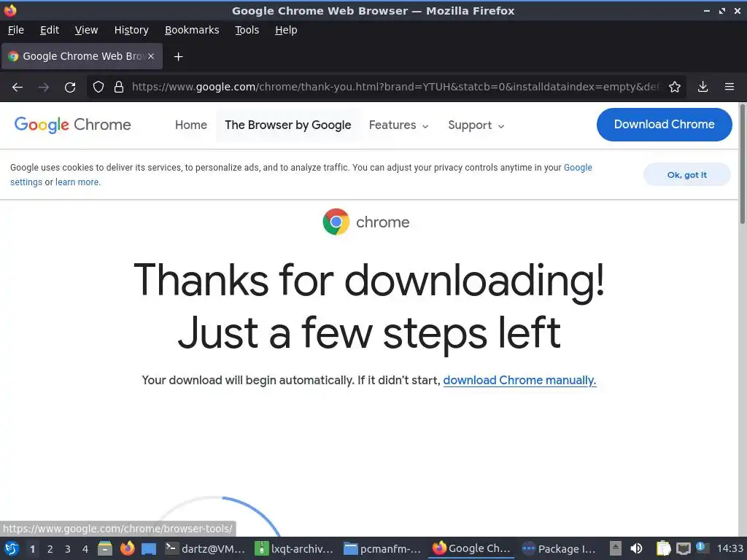747x560 pixels.
Task: Reload the current page
Action: click(70, 87)
